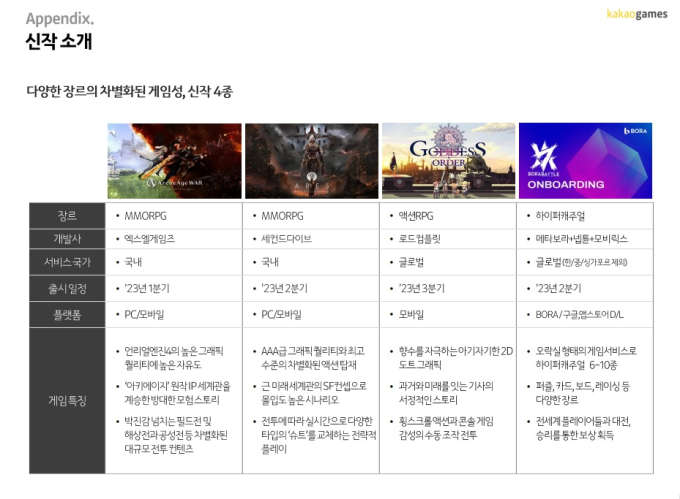Click subtitle '다양한 장르의 차별화된 게임성'
Screen dimensions: 680x499
(x=105, y=91)
